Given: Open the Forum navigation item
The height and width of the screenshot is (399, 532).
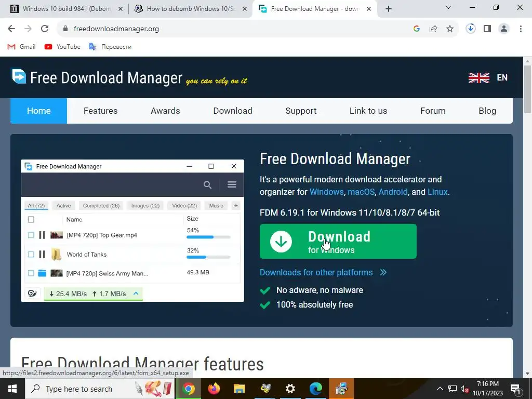Looking at the screenshot, I should click(x=433, y=111).
